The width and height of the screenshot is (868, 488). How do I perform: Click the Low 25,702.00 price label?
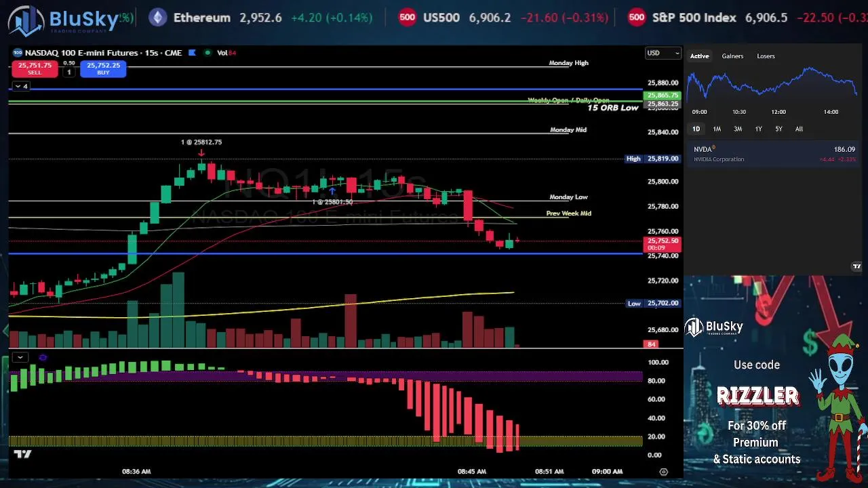point(652,303)
